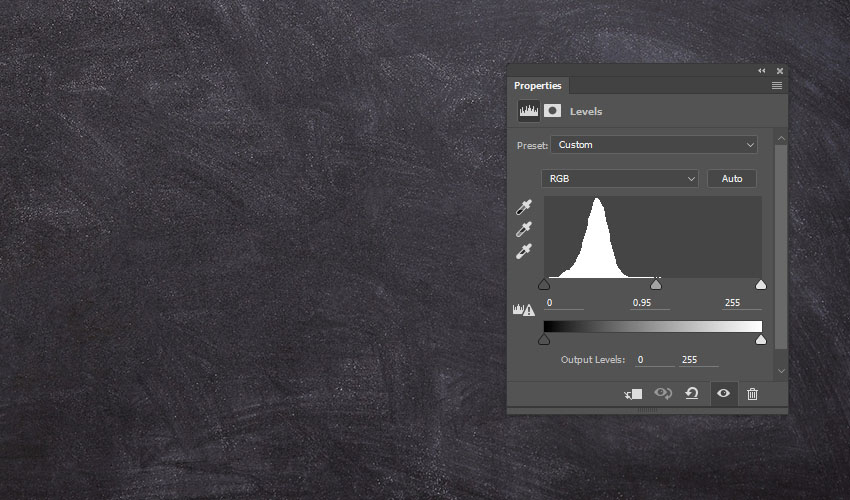Click the output white slider handle
The width and height of the screenshot is (850, 500).
click(x=761, y=339)
